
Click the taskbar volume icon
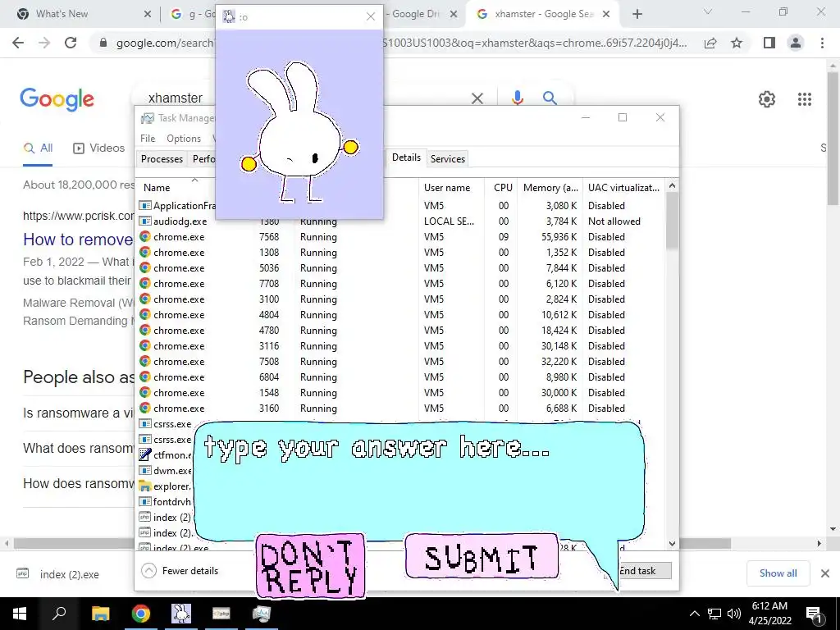734,614
